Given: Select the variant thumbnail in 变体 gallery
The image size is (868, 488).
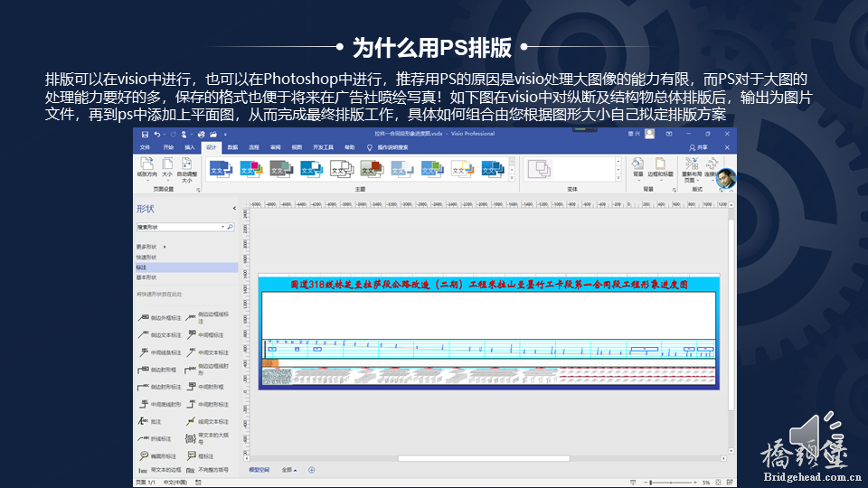Looking at the screenshot, I should pos(539,169).
